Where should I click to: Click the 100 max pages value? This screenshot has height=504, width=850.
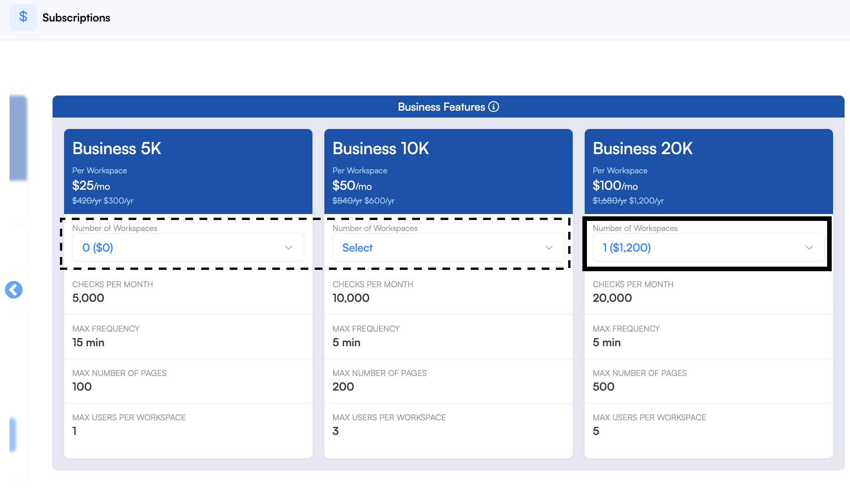point(82,386)
